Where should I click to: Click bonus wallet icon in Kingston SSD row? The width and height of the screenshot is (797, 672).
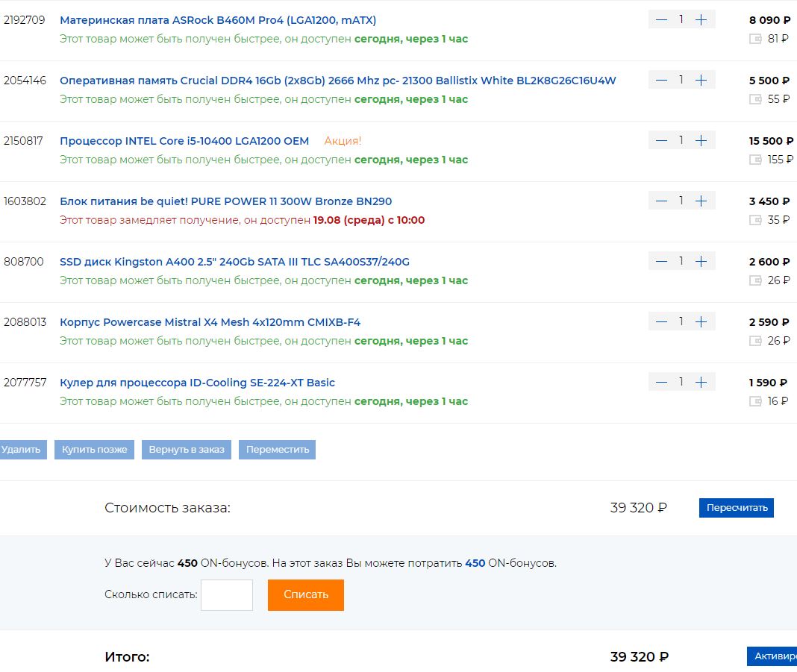click(755, 281)
